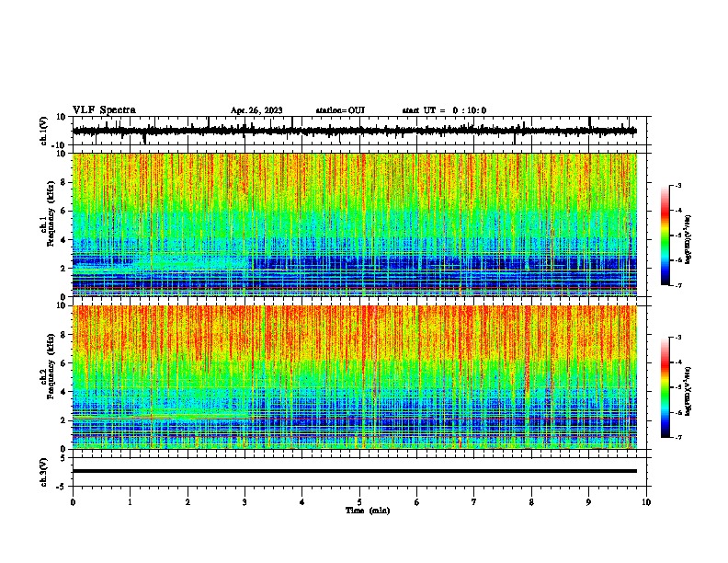Viewport: 728px width, 563px height.
Task: Click the "8" tick label on the ch.1 frequency axis
Action: [x=63, y=182]
